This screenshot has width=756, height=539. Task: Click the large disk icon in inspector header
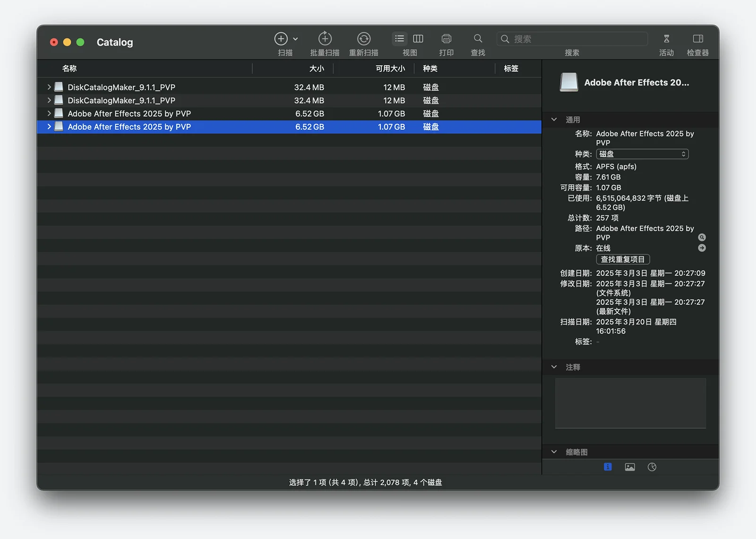click(x=569, y=82)
